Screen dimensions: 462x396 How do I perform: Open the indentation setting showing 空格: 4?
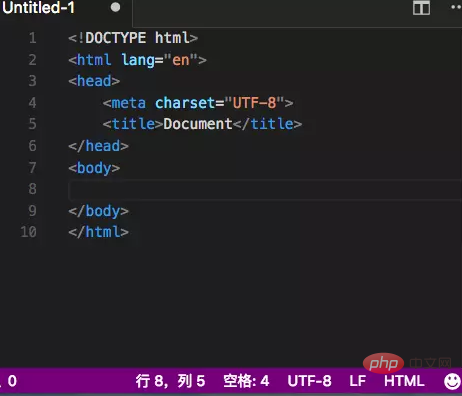click(246, 381)
